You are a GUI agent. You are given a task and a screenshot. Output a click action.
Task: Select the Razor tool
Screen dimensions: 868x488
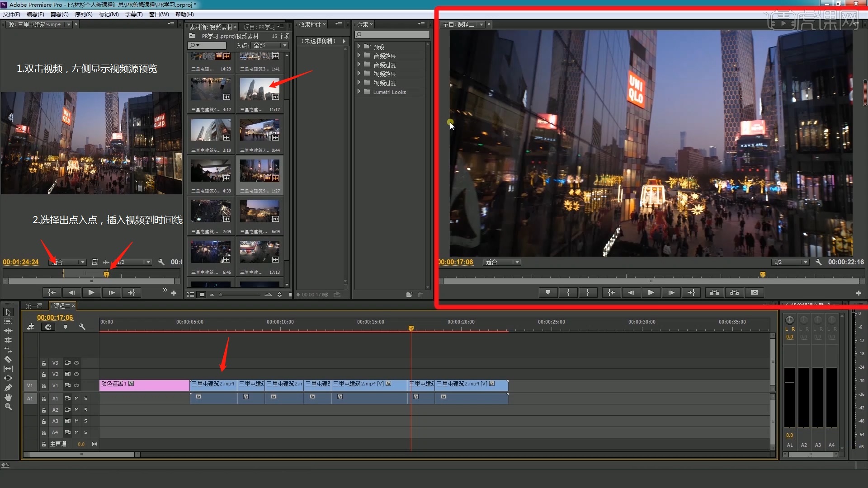8,359
